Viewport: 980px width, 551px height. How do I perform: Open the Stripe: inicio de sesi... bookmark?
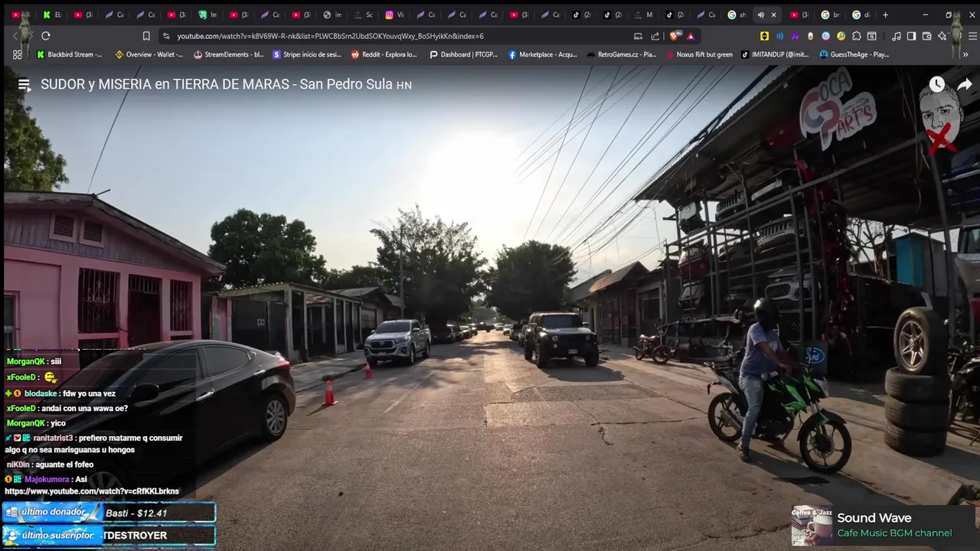coord(306,54)
